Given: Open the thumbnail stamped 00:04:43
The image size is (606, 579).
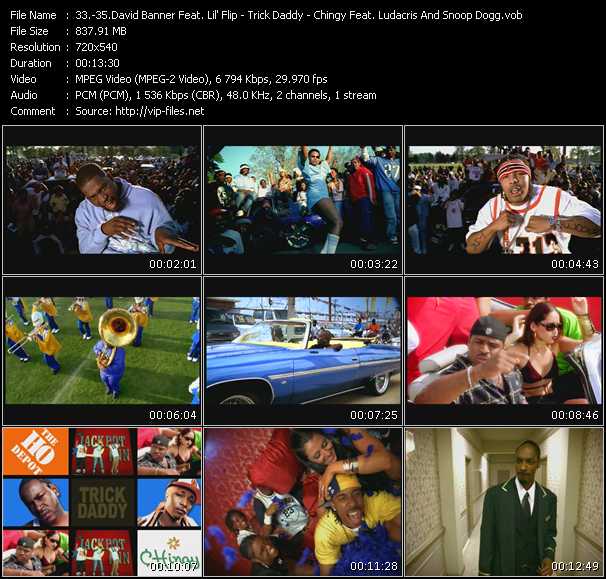Looking at the screenshot, I should click(x=504, y=200).
